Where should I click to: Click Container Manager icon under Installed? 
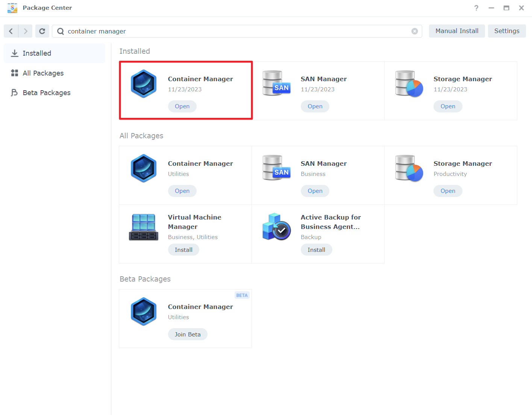tap(144, 84)
